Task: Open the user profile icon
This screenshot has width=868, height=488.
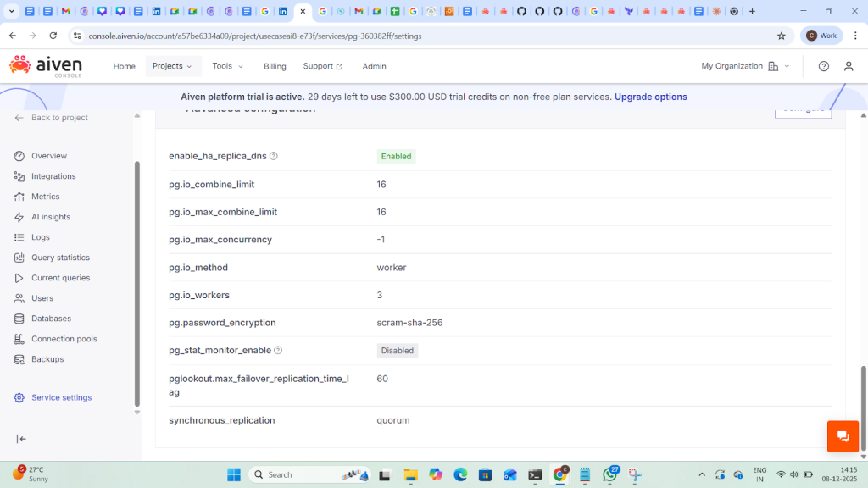Action: tap(849, 66)
